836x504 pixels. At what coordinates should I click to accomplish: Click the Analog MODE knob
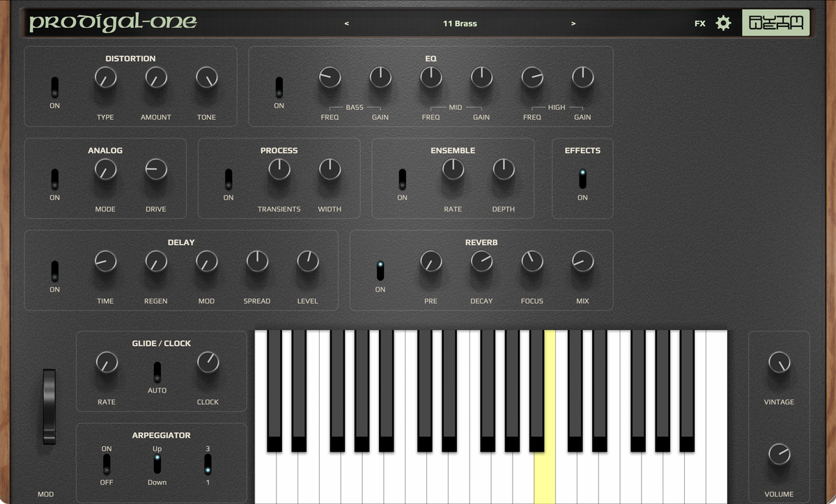(x=105, y=169)
